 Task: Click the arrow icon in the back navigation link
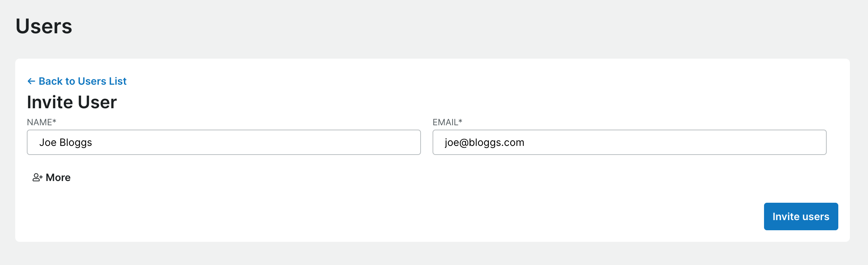click(32, 81)
